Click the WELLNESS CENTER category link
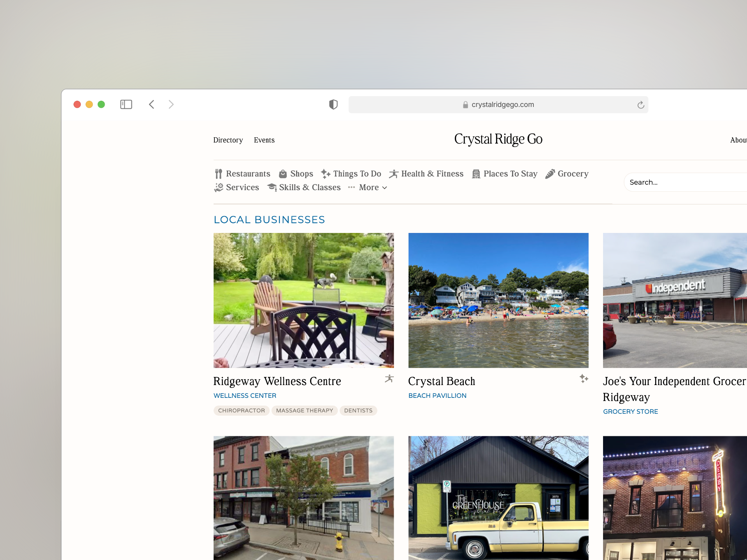The image size is (747, 560). click(245, 395)
